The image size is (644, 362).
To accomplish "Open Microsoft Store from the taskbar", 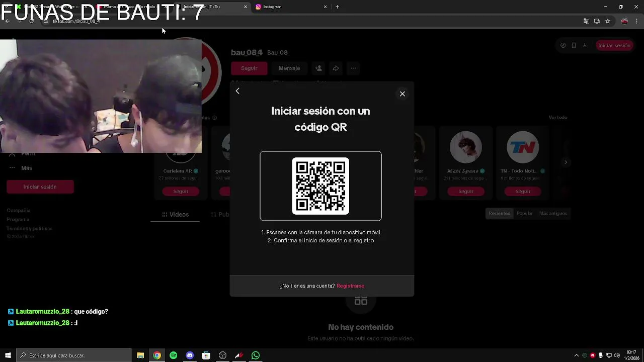I will point(206,355).
